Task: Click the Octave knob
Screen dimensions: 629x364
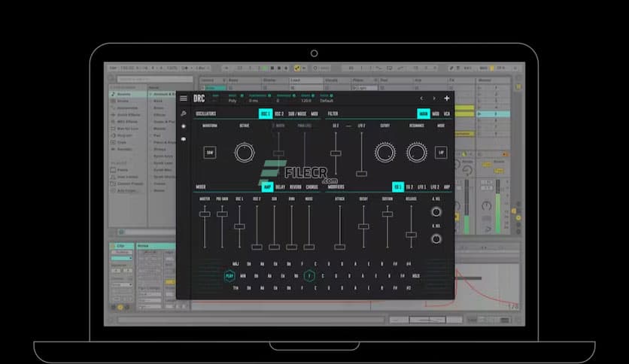Action: (x=245, y=153)
